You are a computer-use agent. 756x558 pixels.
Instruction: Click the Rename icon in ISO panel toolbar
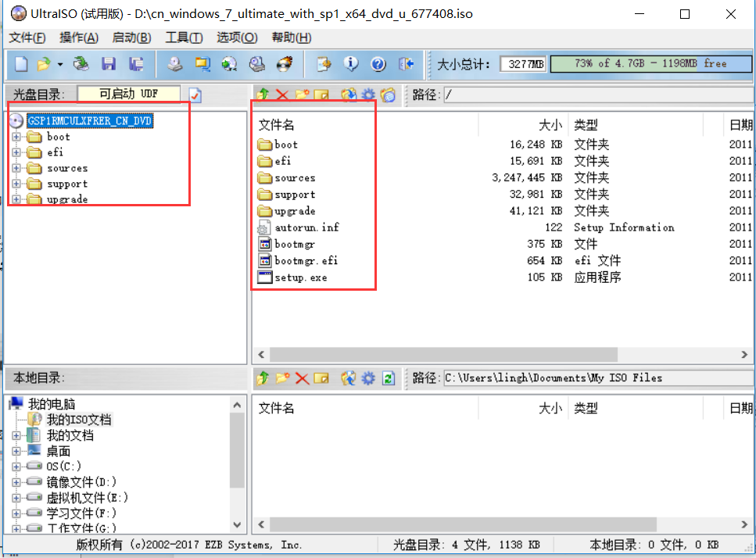click(x=321, y=95)
